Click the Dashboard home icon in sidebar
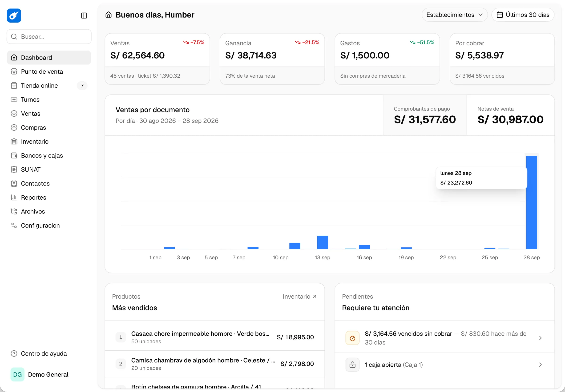 14,57
